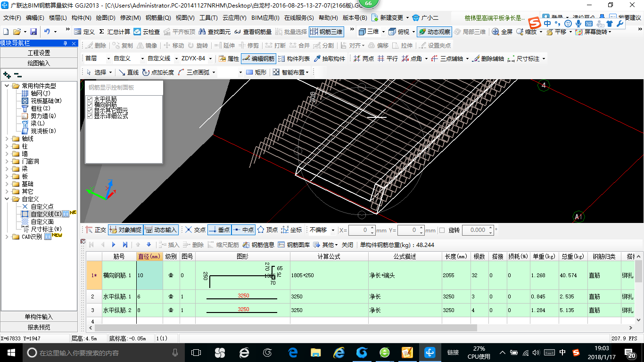This screenshot has height=362, width=644.
Task: Select the 移动 move tool
Action: (x=173, y=45)
